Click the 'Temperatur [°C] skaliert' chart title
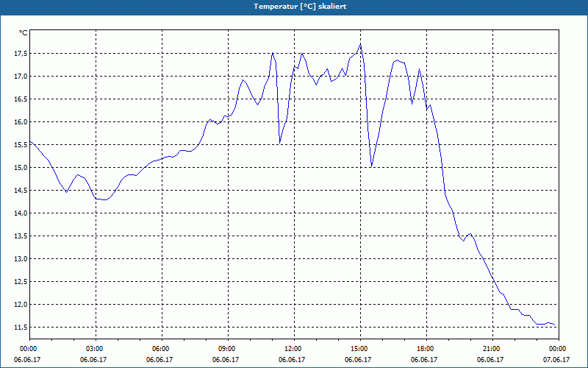Screen dimensions: 588x368 pyautogui.click(x=300, y=7)
